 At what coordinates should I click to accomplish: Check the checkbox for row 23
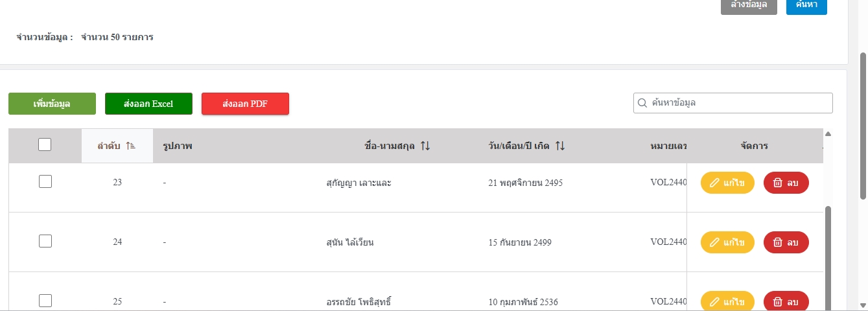tap(45, 182)
